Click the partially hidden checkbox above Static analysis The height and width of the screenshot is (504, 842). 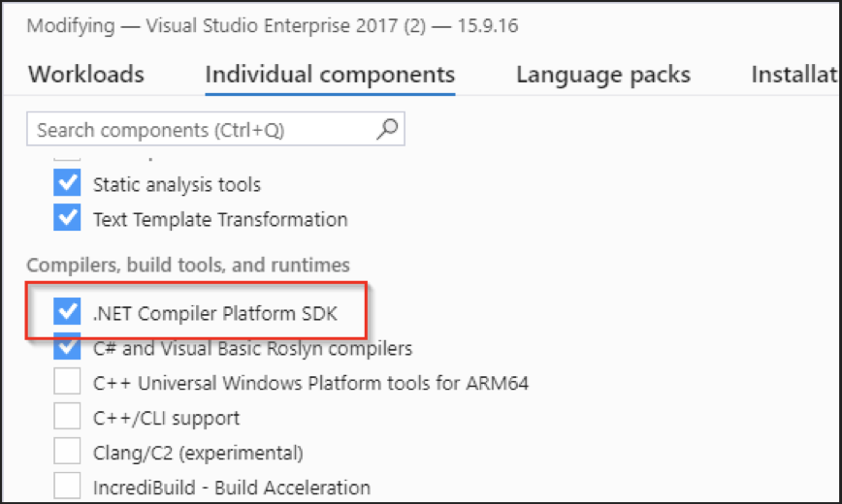pyautogui.click(x=68, y=155)
